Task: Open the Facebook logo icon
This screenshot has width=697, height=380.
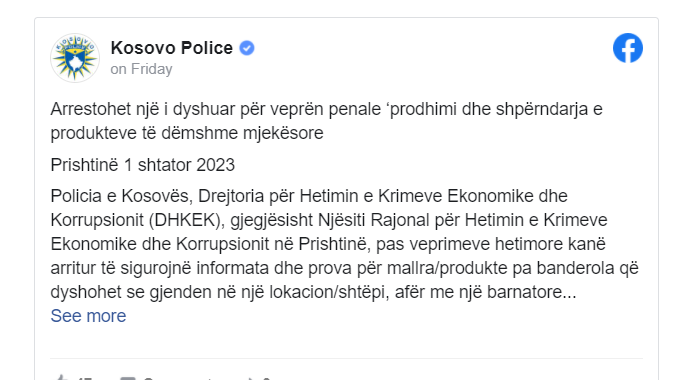Action: click(628, 48)
